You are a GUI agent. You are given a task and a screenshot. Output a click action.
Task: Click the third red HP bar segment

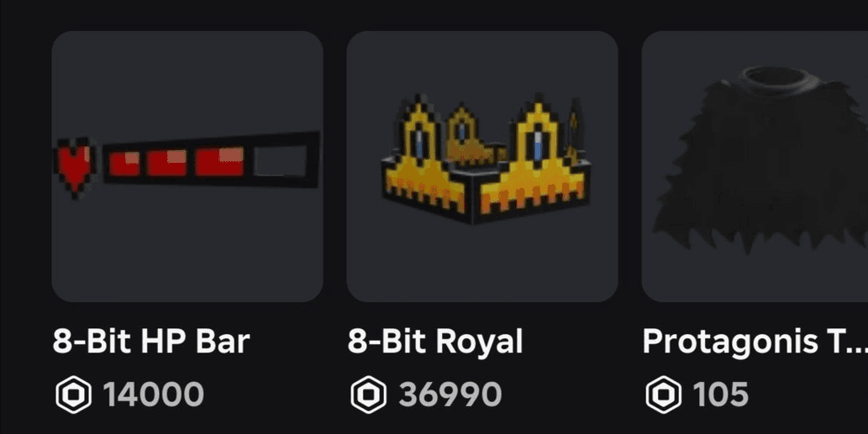[219, 162]
